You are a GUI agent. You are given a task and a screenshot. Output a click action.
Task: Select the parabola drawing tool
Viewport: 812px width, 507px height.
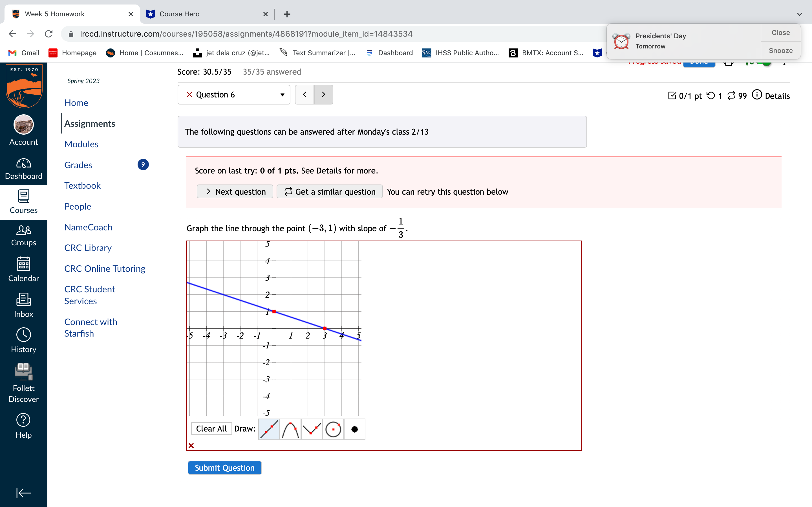290,429
